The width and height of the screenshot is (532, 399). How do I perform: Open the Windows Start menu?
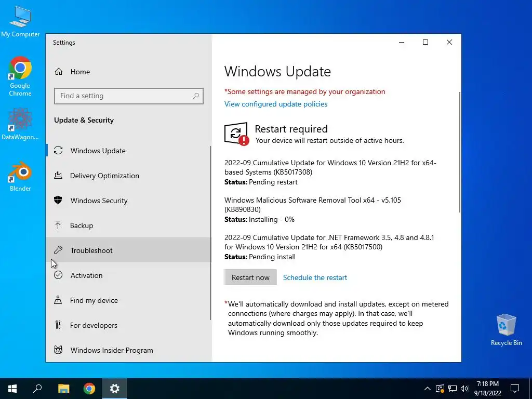pos(12,389)
